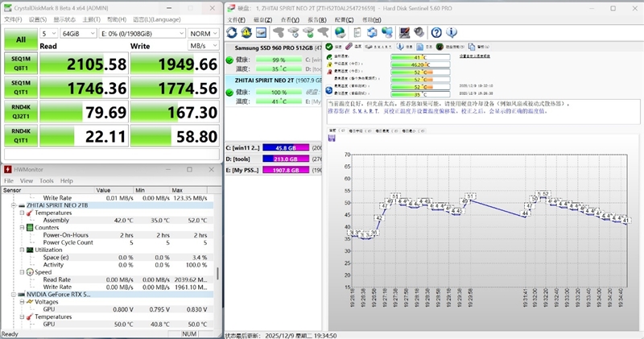Click the All button to run all benchmarks

coord(20,39)
